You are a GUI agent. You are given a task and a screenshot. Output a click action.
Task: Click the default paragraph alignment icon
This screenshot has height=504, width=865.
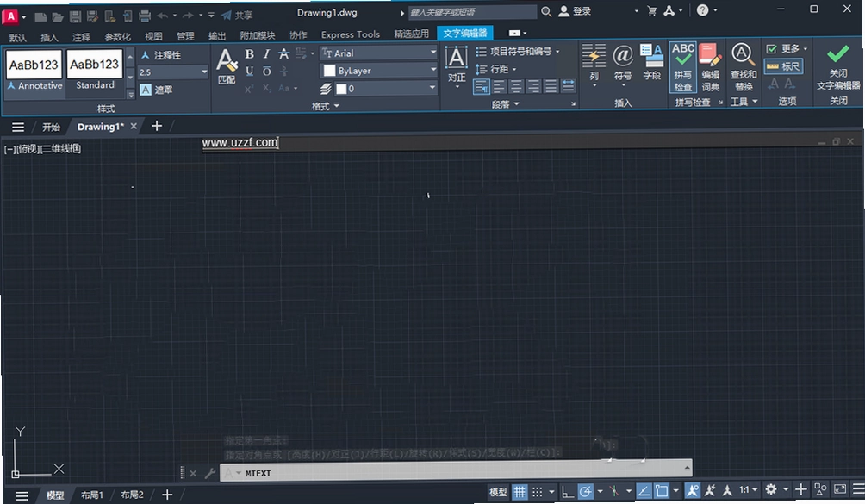click(482, 86)
